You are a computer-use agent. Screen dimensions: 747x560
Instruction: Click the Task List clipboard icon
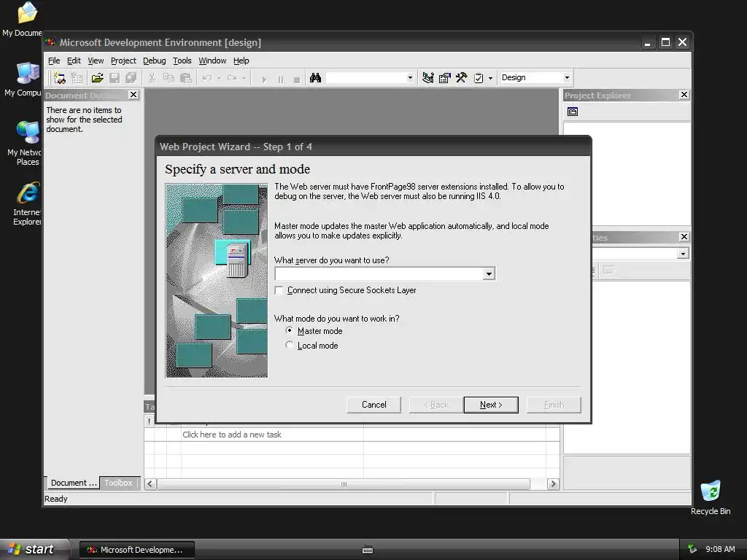coord(479,78)
